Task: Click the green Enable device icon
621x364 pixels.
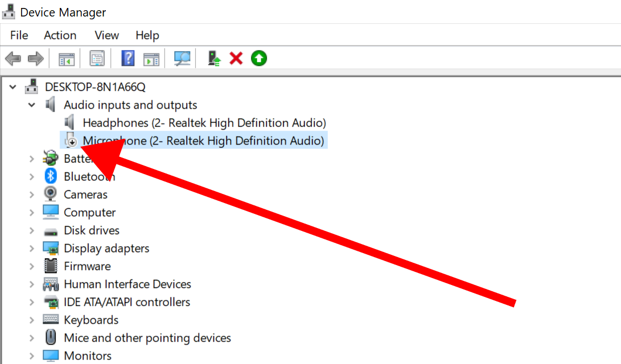Action: click(259, 58)
